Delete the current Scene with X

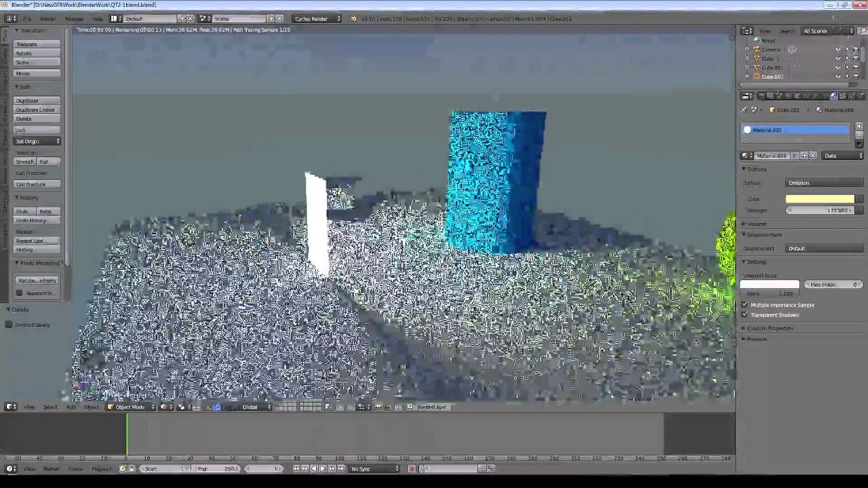(x=279, y=19)
